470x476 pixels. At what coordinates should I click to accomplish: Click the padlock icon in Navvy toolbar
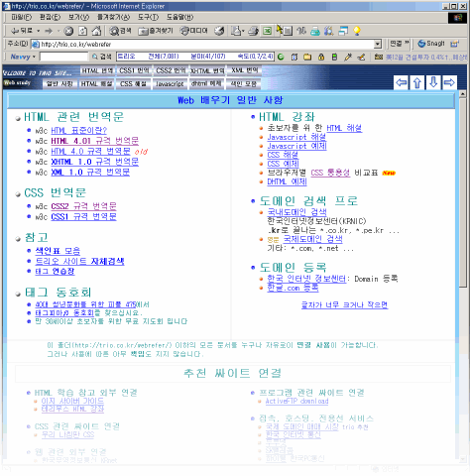click(321, 57)
